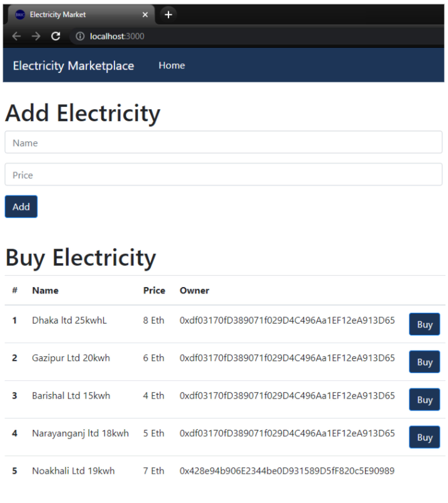Focus the Price input field

click(223, 175)
